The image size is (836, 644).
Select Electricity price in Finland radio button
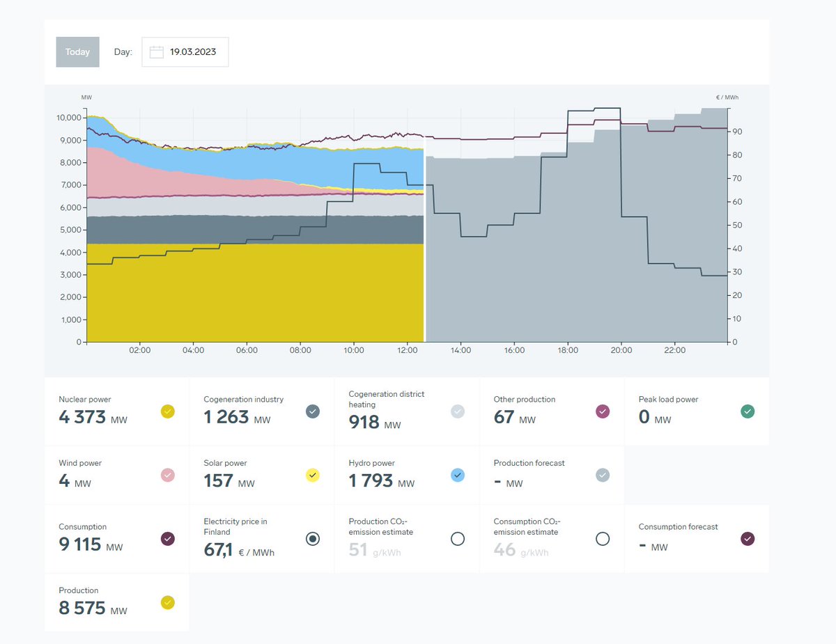click(x=313, y=538)
